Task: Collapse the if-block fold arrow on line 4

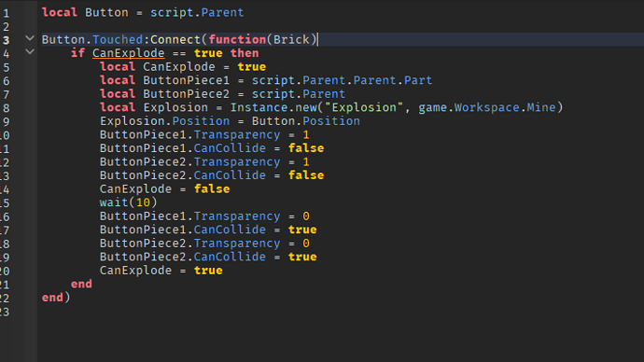Action: pos(30,51)
